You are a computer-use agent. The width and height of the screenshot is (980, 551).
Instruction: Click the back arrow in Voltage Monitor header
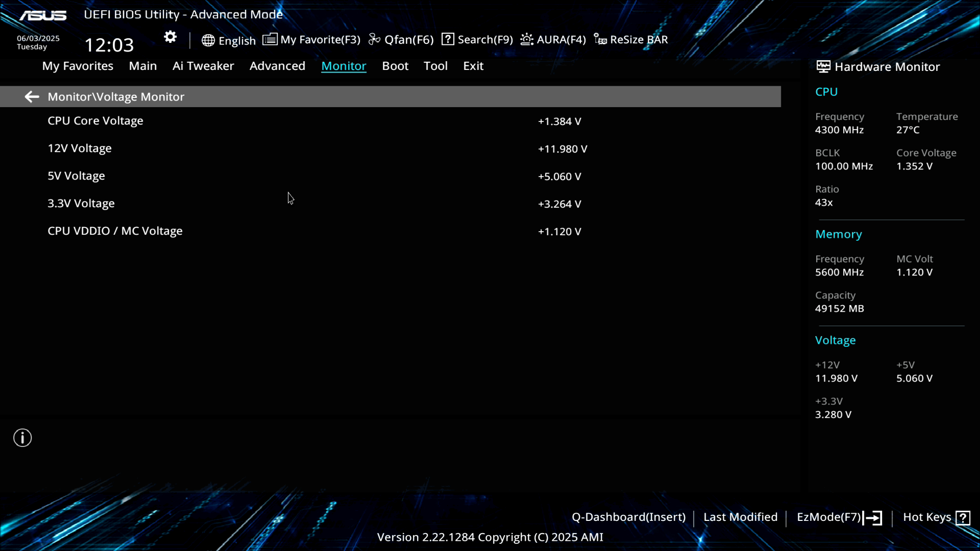(x=32, y=97)
